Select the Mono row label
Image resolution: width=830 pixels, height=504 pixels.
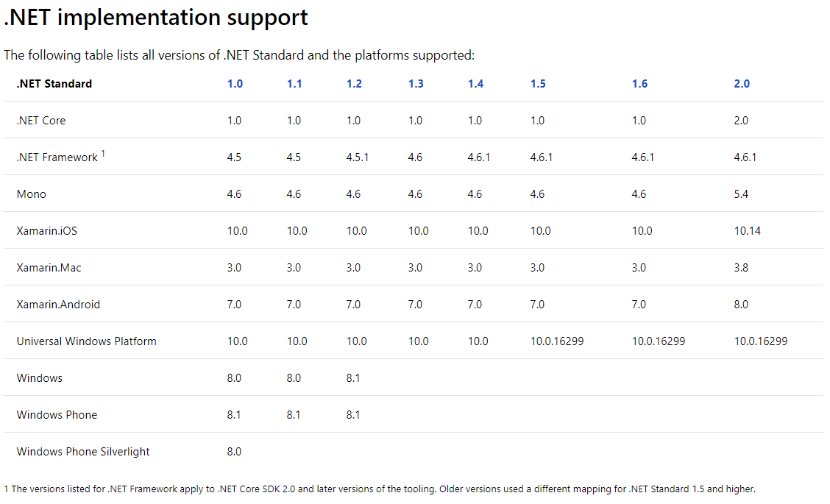(32, 194)
